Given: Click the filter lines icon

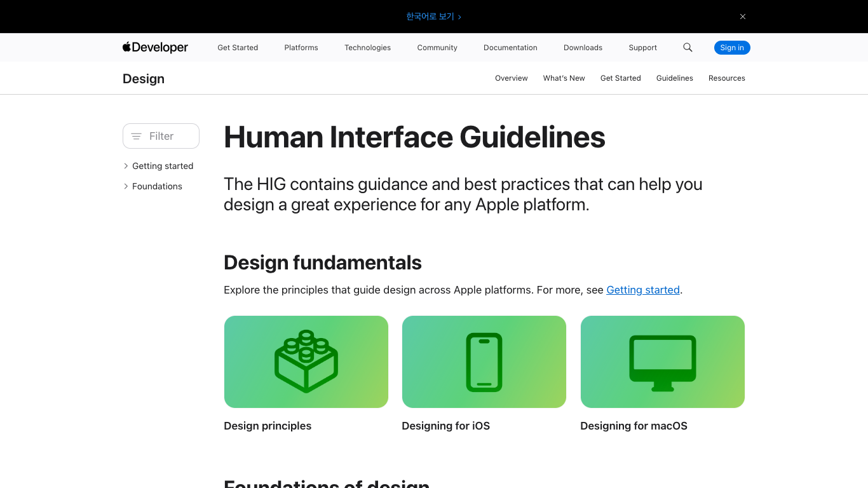Looking at the screenshot, I should click(136, 136).
